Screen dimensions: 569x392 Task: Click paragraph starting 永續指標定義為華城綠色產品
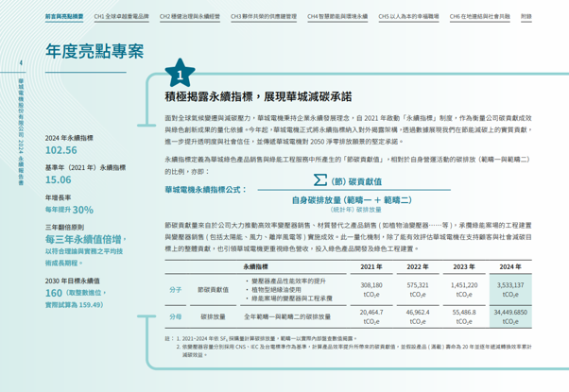tap(349, 165)
